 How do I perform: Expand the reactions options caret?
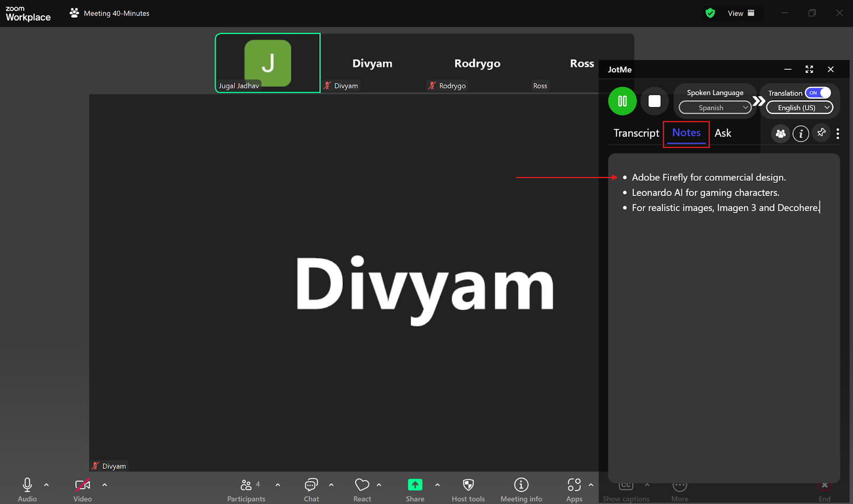point(379,485)
